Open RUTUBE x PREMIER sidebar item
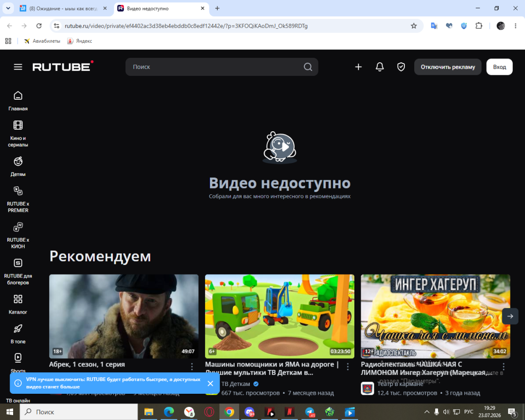 tap(18, 200)
